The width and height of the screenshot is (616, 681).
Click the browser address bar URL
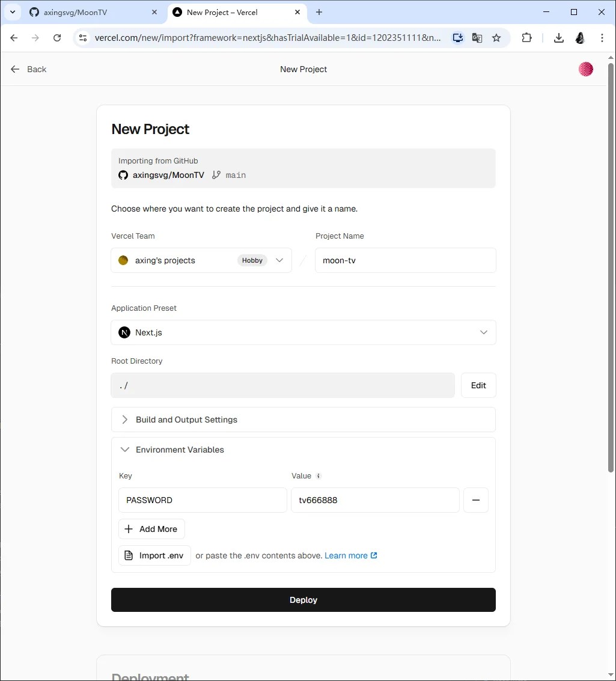(x=267, y=38)
